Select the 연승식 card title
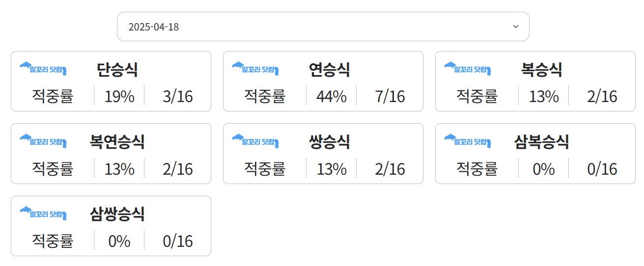644x266 pixels. (x=330, y=70)
